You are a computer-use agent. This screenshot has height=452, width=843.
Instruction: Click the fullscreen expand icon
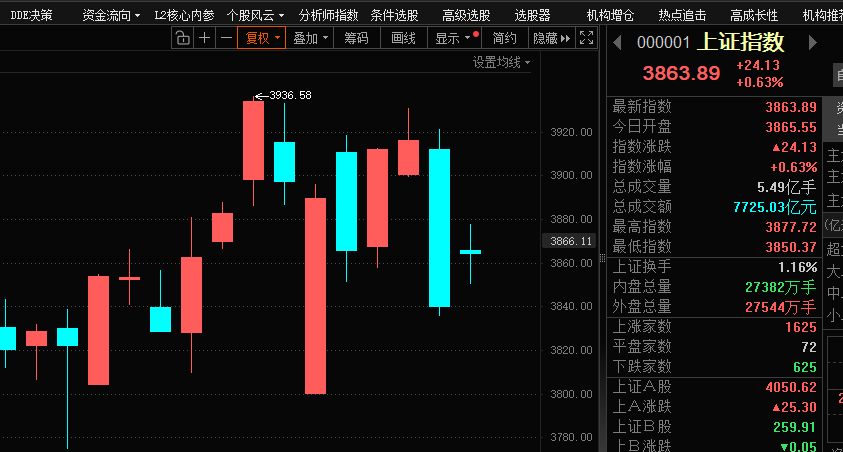[x=587, y=38]
